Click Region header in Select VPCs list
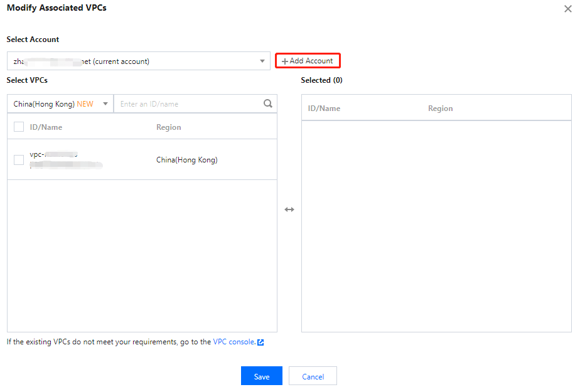The width and height of the screenshot is (580, 392). click(x=169, y=127)
